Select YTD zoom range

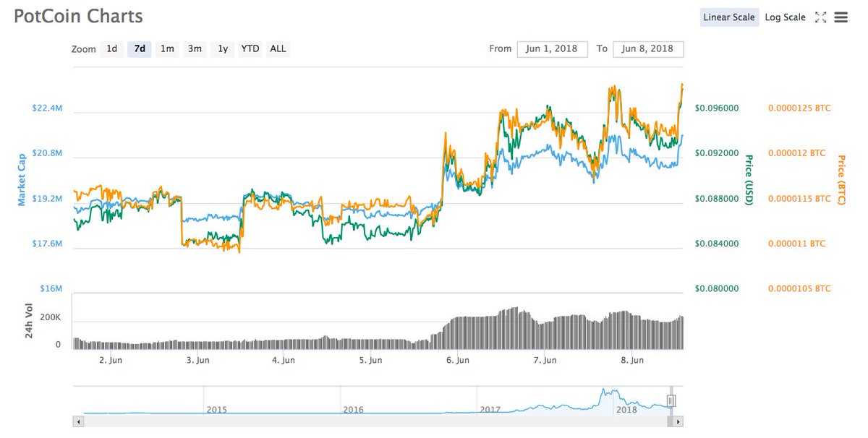coord(250,49)
